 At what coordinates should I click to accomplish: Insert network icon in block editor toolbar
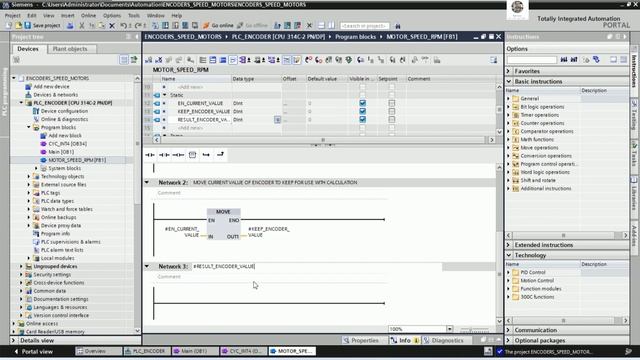(149, 60)
